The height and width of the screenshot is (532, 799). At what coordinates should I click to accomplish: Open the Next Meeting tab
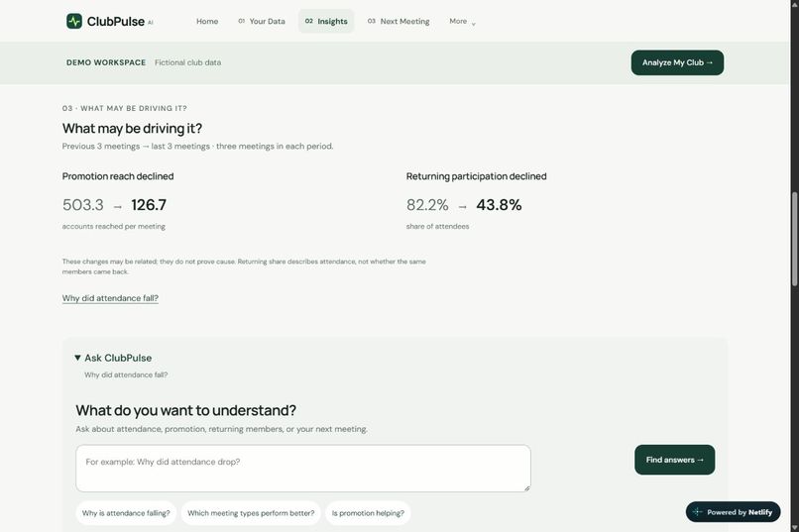point(399,22)
